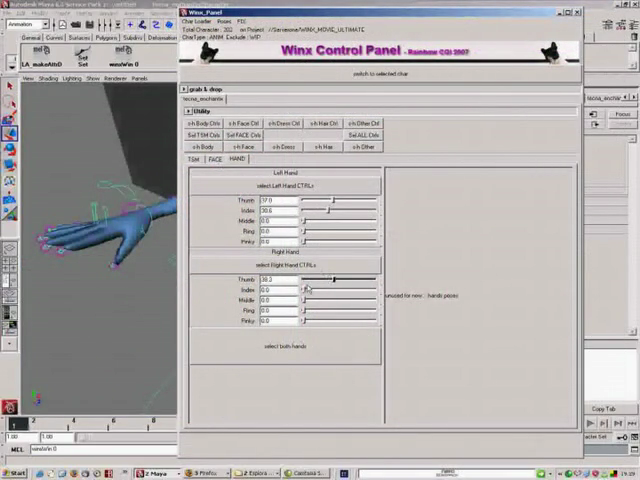
Task: Choose the Paint Selection tool
Action: [x=10, y=118]
